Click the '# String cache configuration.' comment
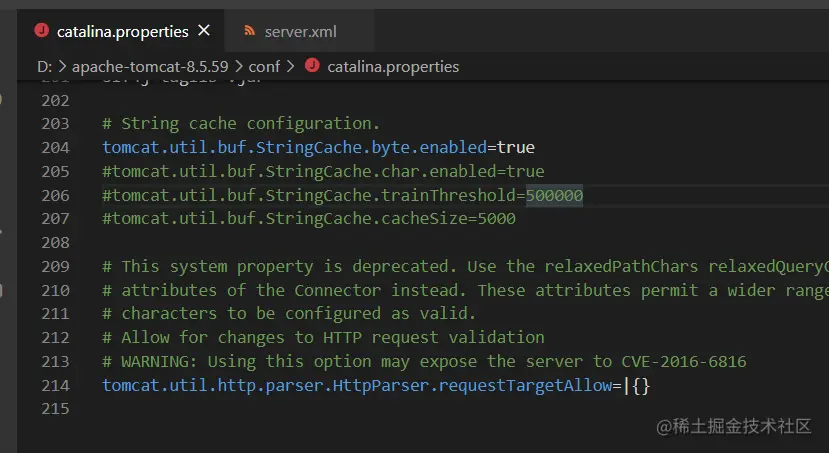This screenshot has height=453, width=829. 241,124
